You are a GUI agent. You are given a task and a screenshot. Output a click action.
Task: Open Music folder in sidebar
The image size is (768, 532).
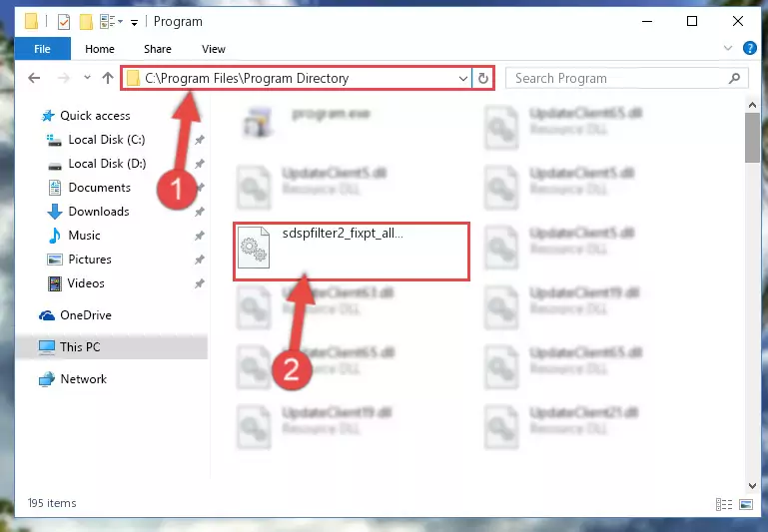(84, 236)
